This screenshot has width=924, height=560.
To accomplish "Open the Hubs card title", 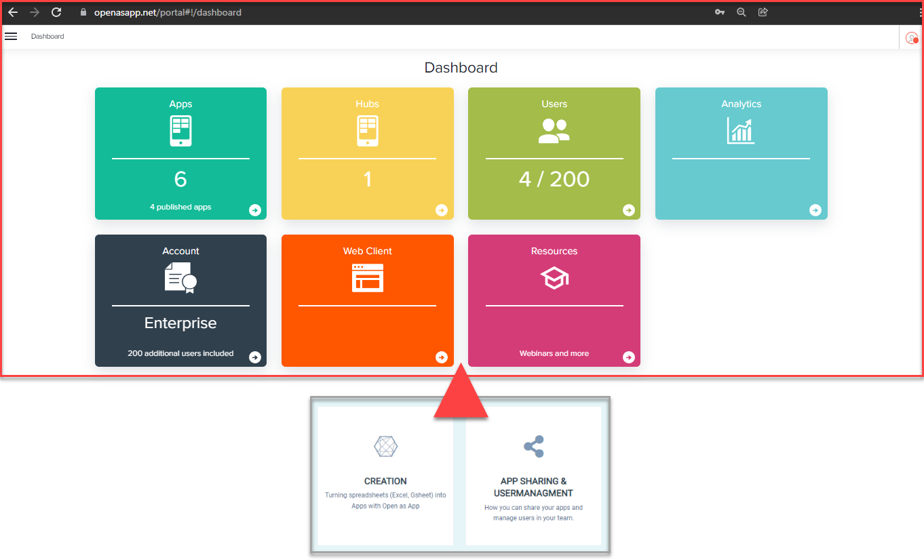I will point(367,104).
